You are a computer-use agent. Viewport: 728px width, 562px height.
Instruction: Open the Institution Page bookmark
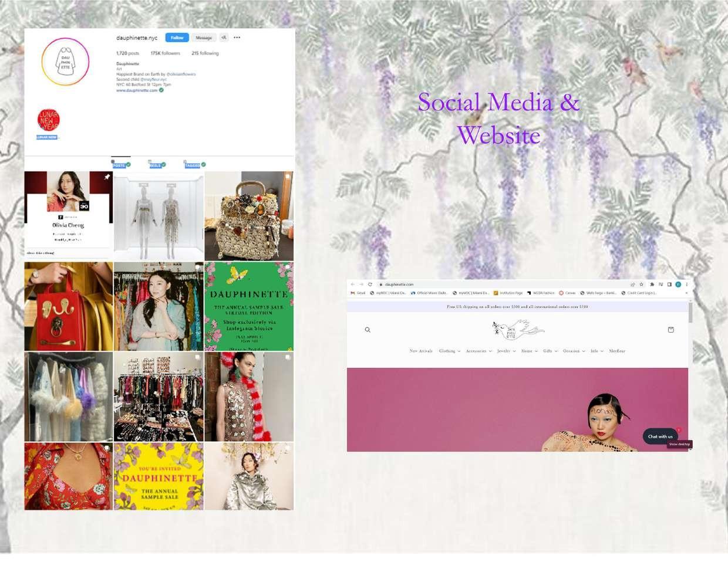tap(508, 293)
